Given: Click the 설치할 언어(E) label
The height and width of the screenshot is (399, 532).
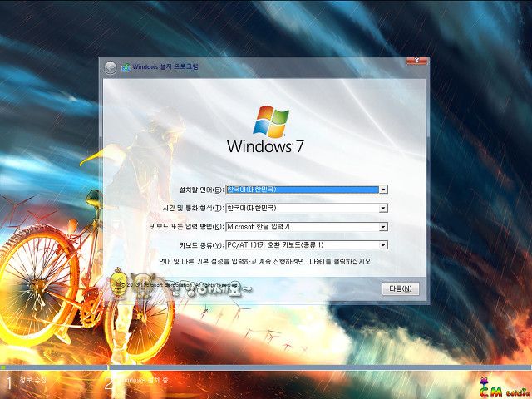Looking at the screenshot, I should 201,190.
